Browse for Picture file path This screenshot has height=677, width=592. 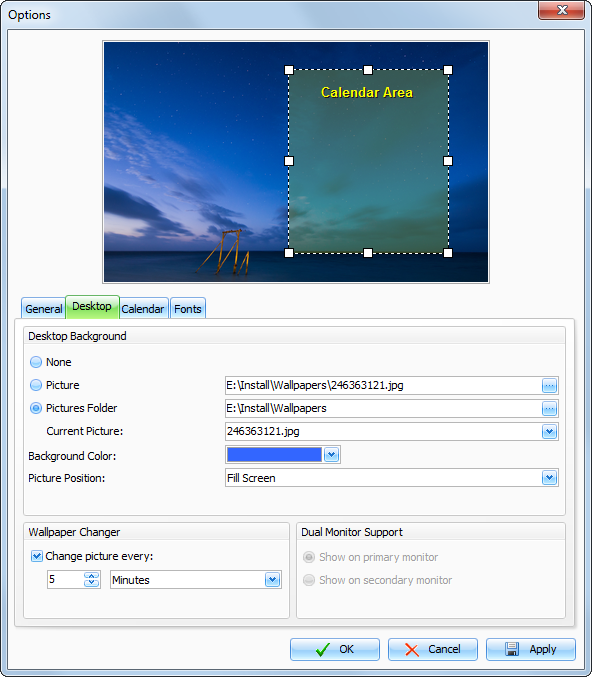click(549, 386)
